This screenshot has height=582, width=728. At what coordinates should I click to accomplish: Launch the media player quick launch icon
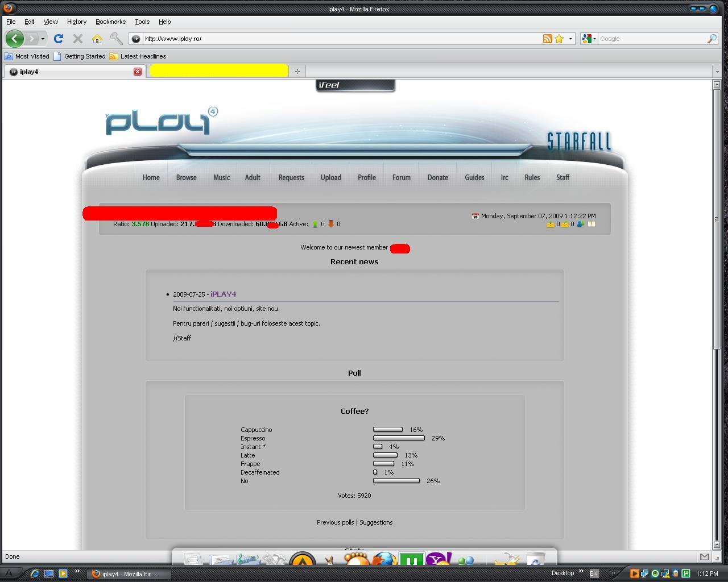coord(63,573)
